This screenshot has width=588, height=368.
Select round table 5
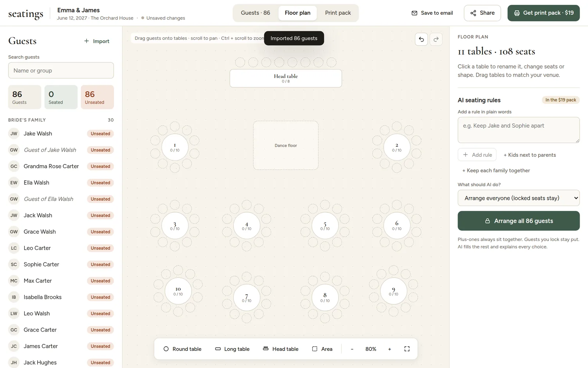click(325, 226)
